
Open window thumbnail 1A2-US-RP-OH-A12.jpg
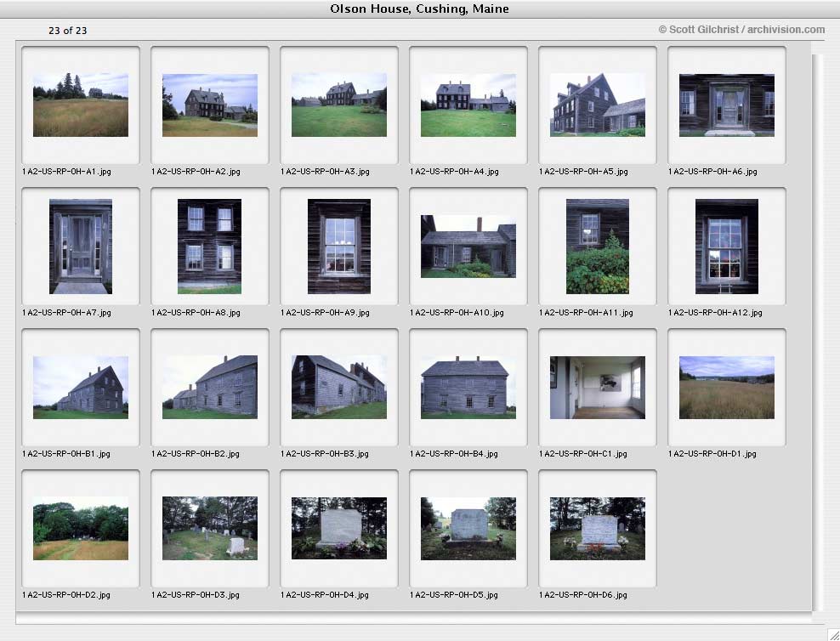pyautogui.click(x=726, y=247)
